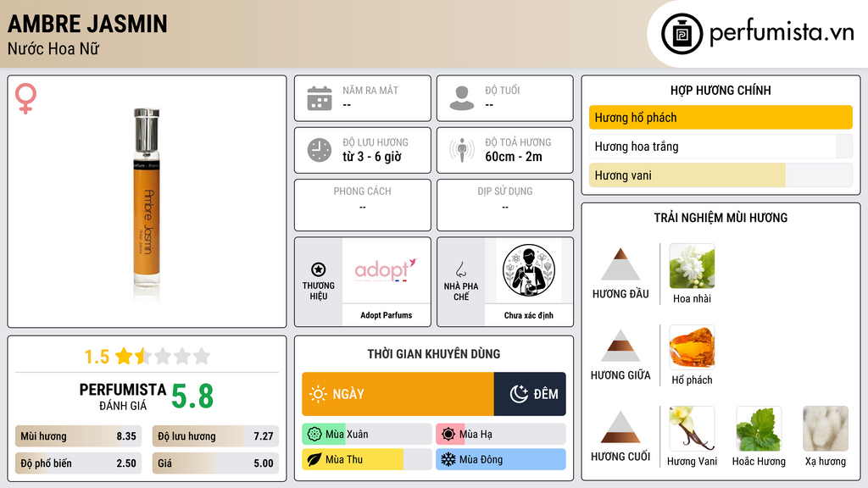Click the leaf icon for Mùa Thu
Screen dimensions: 868x488
tap(314, 459)
